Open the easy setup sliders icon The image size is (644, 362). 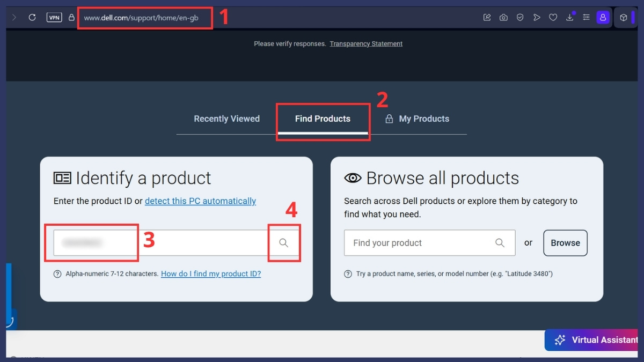[x=587, y=18]
